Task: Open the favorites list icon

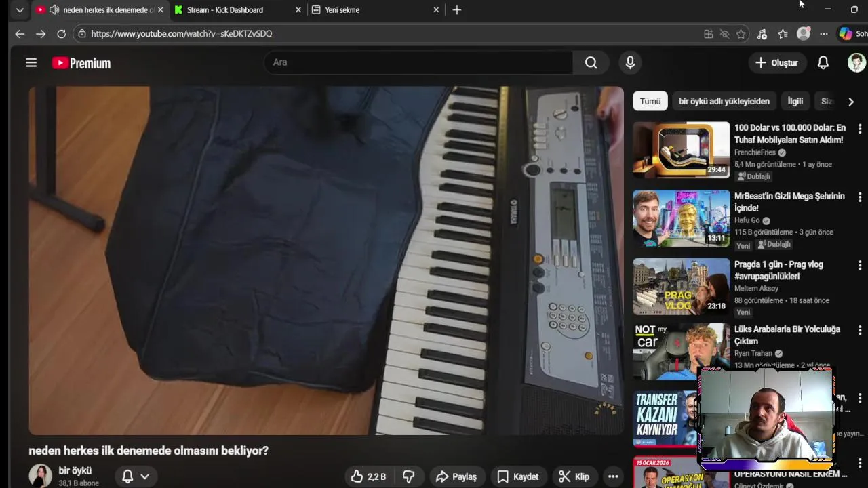Action: pyautogui.click(x=783, y=34)
